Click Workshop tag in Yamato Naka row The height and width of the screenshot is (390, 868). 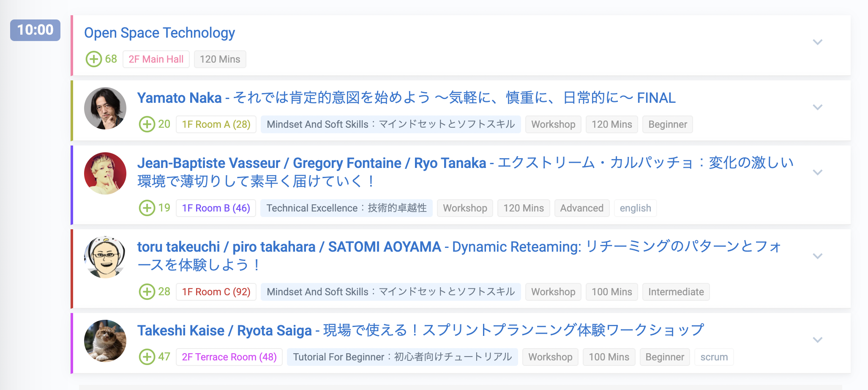click(553, 124)
